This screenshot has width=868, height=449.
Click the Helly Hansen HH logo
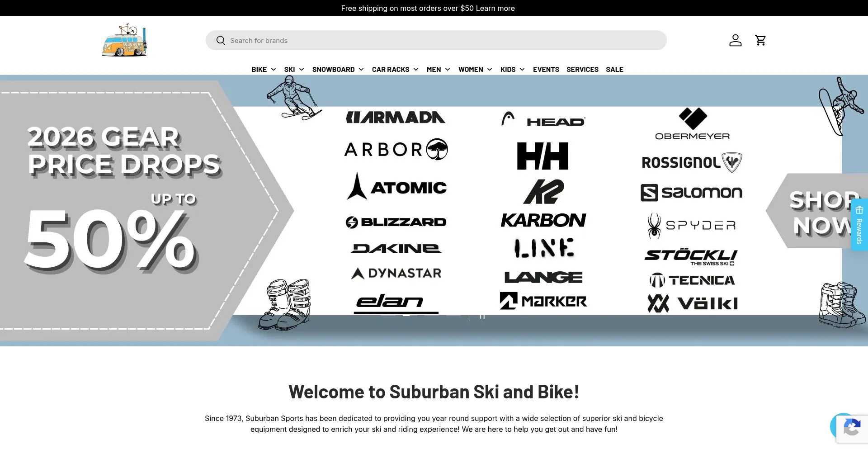click(x=542, y=156)
